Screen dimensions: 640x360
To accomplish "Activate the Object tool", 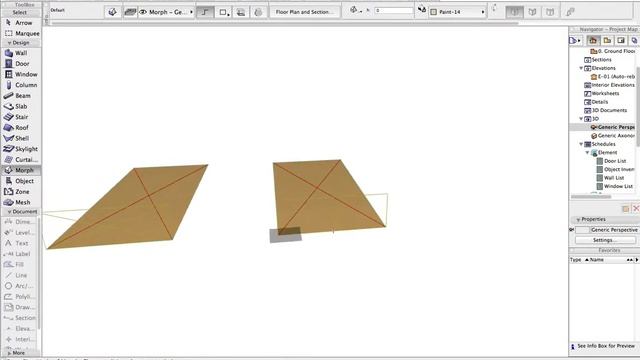I will point(20,181).
